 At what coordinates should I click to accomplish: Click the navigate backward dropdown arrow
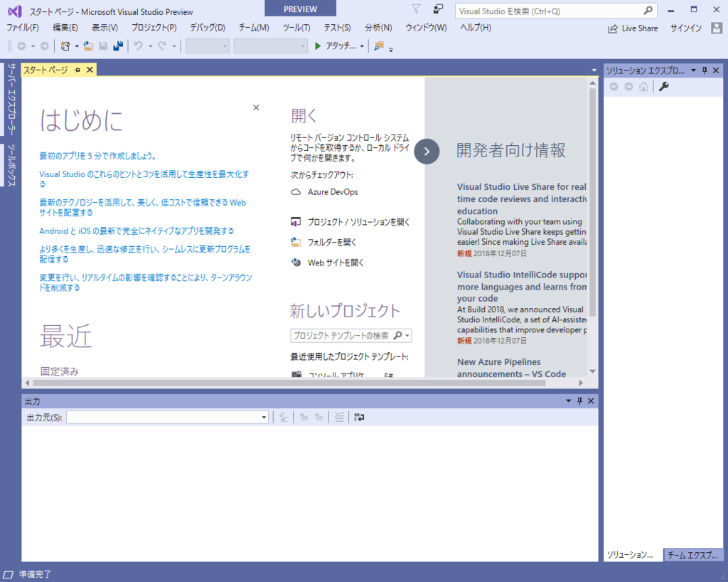click(x=33, y=46)
